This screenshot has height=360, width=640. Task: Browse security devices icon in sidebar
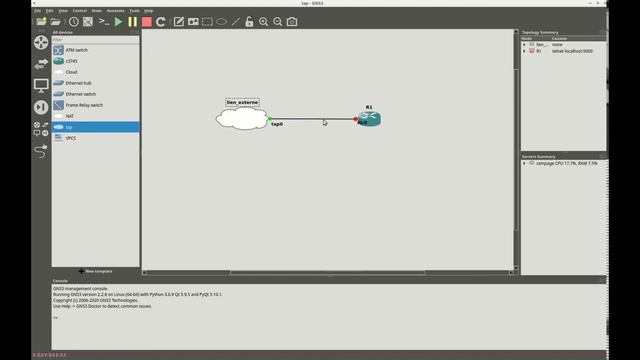[41, 107]
